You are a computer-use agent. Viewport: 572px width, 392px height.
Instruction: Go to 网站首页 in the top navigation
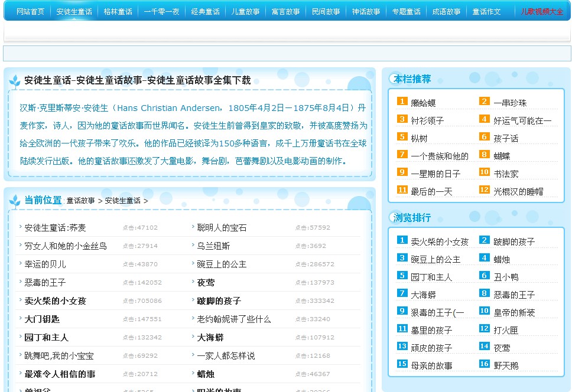30,12
